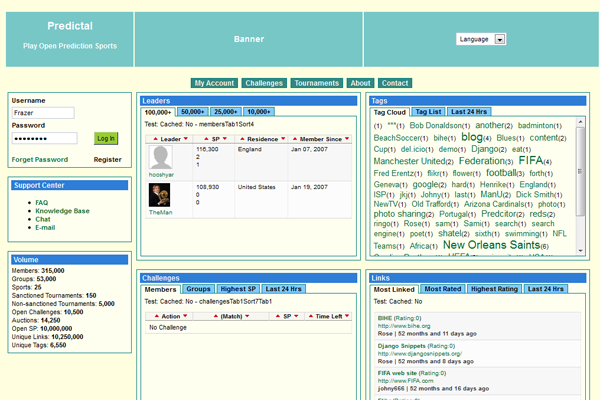Open FIFA web site link entry
This screenshot has width=600, height=400.
pos(397,373)
